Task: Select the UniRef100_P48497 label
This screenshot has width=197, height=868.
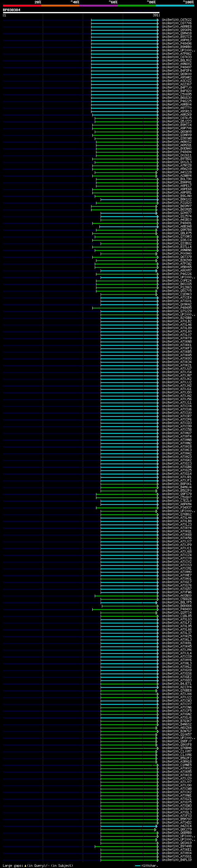Action: click(x=177, y=67)
